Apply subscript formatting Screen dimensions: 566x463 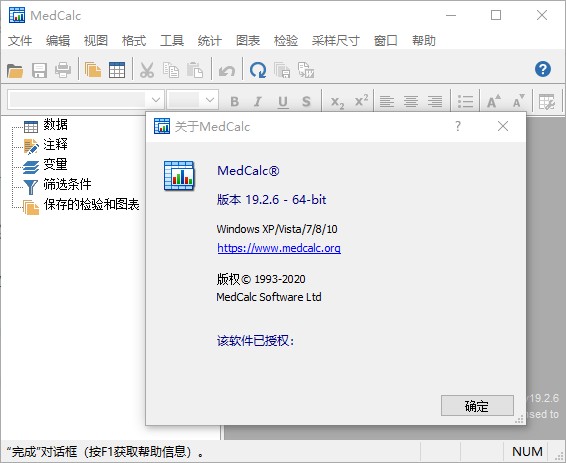click(x=338, y=102)
